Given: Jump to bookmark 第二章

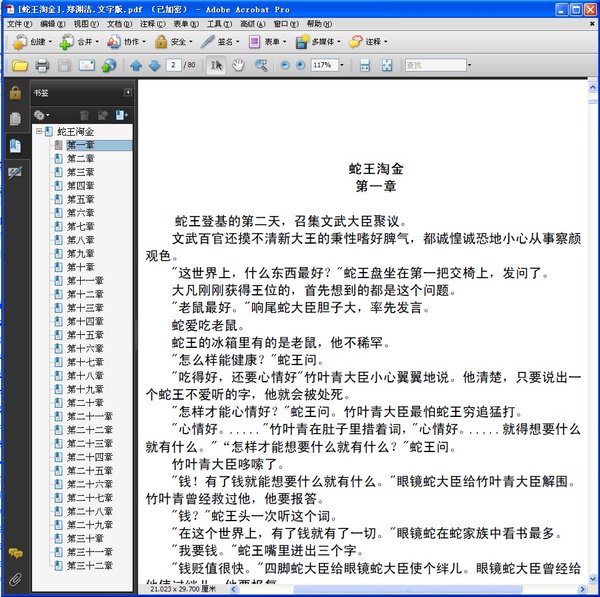Looking at the screenshot, I should [80, 158].
